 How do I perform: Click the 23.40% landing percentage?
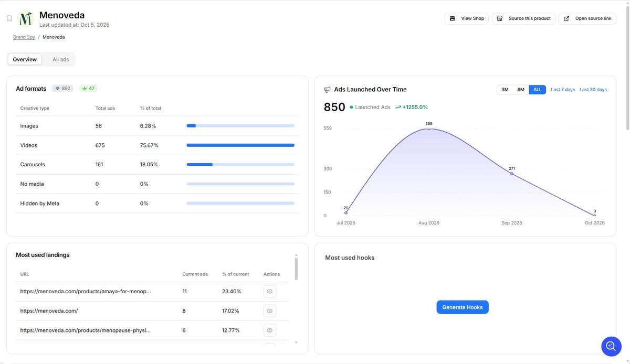(232, 291)
